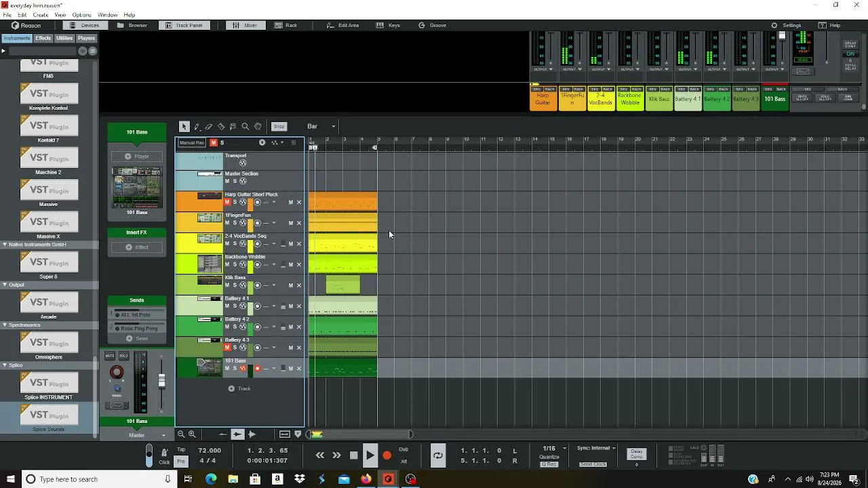Switch to the Utilities browser tab
868x488 pixels.
click(x=64, y=39)
